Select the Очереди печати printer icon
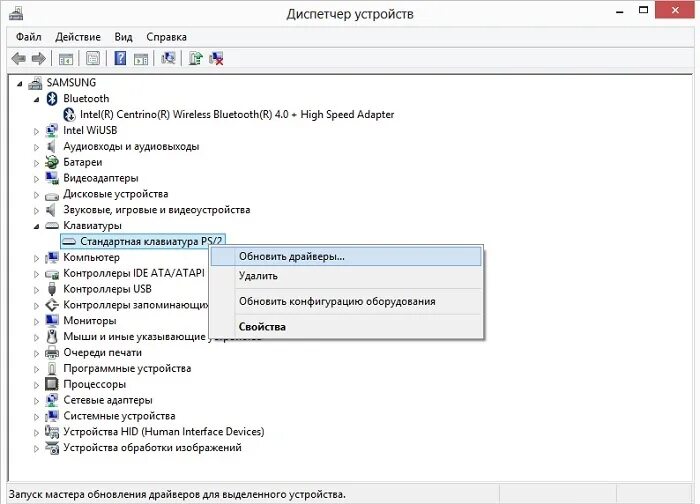 [x=52, y=353]
